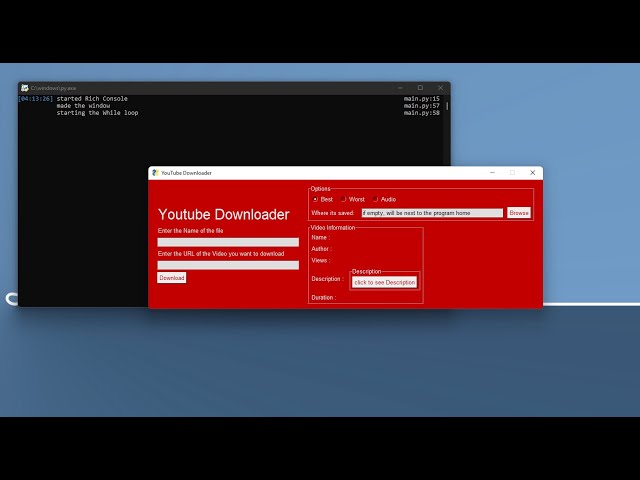Minimize the YouTube Downloader window
The image size is (640, 480).
[492, 173]
